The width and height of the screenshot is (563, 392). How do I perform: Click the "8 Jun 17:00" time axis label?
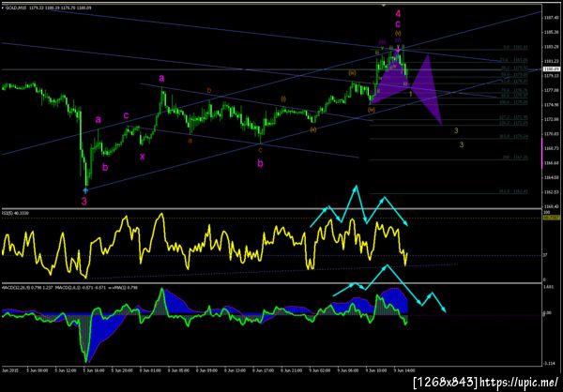262,369
